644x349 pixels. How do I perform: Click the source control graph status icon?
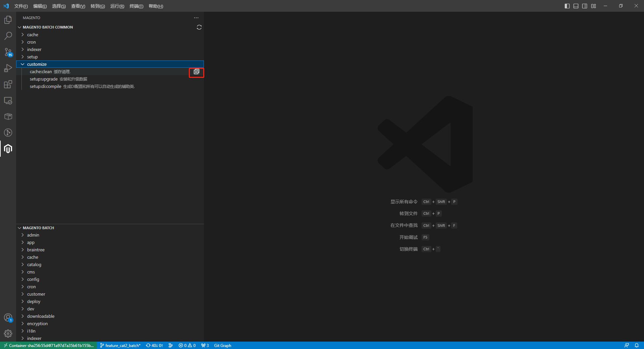coord(171,345)
